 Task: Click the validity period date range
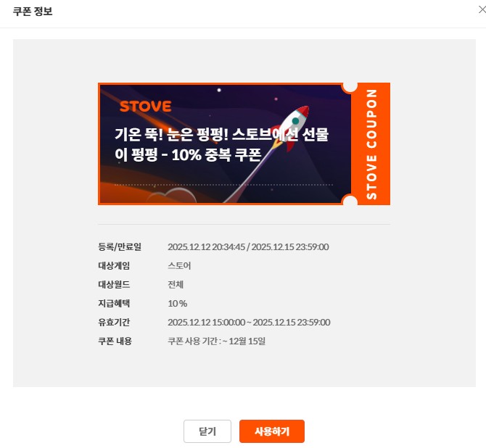point(249,322)
